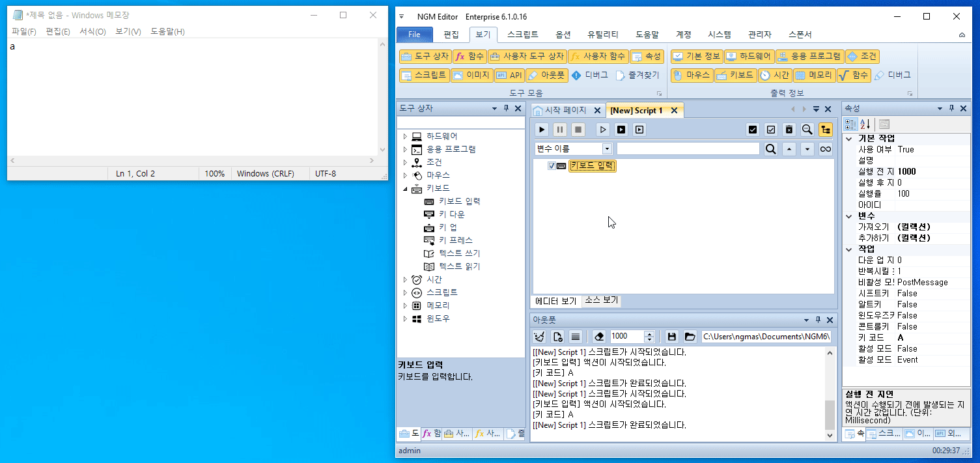
Task: Toggle the highlighted tree view icon
Action: click(826, 130)
